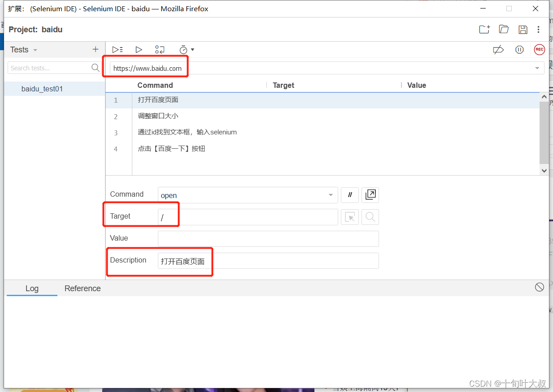553x392 pixels.
Task: Select row 1 打开百度页面
Action: [x=322, y=100]
